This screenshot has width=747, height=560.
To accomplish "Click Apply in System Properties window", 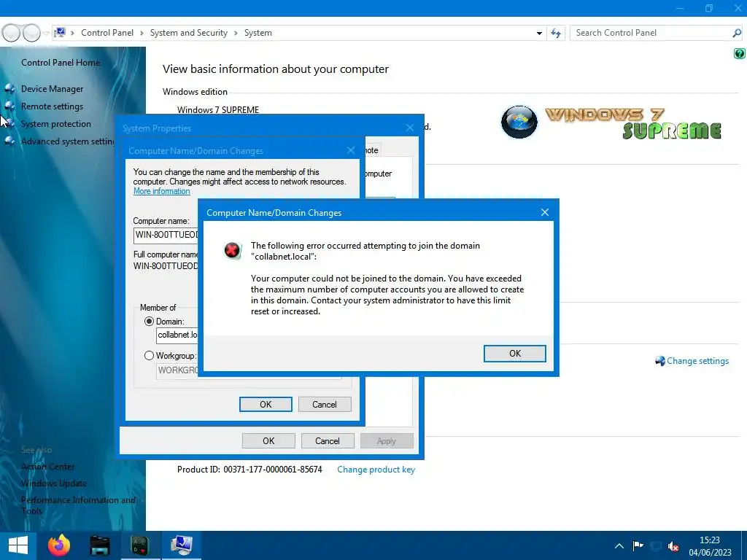I will pos(387,441).
